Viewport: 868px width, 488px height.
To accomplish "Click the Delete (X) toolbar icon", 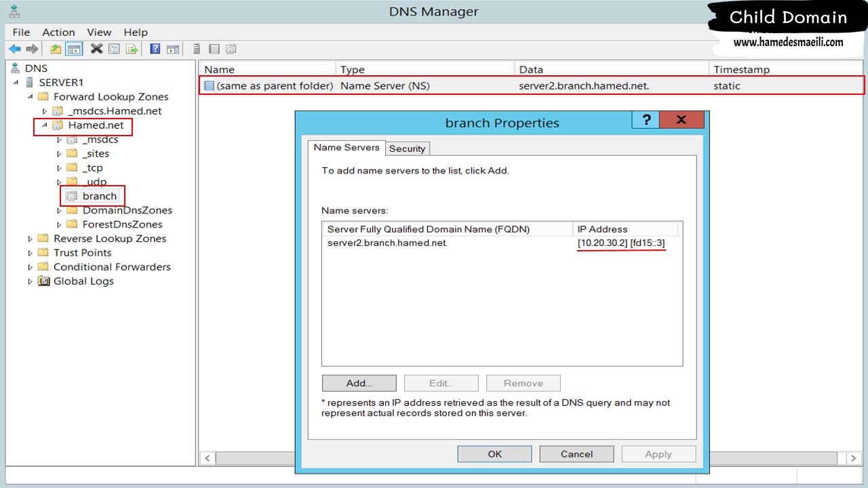I will tap(97, 49).
